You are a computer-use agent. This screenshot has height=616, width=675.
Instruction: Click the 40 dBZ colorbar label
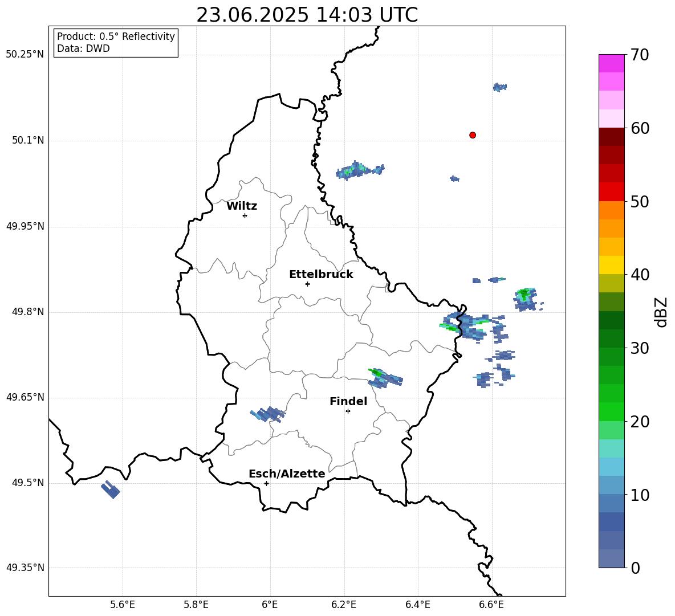click(x=640, y=275)
